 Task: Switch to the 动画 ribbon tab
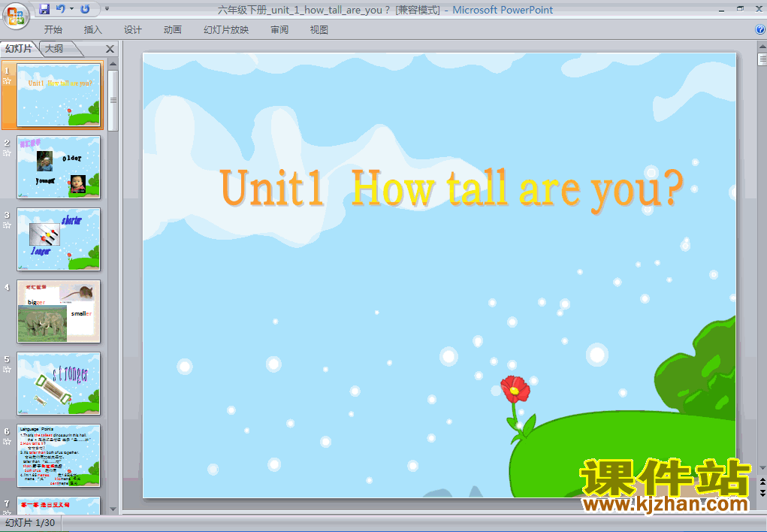(x=172, y=30)
